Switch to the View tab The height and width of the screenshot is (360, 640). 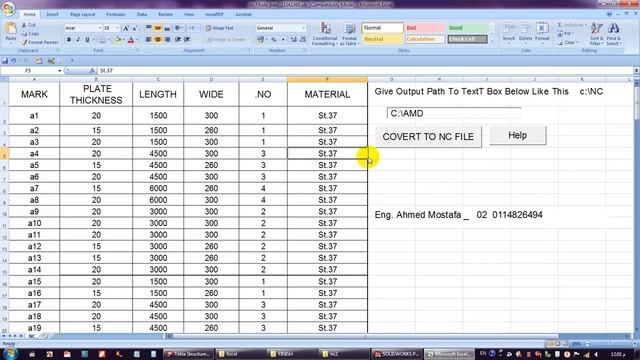[x=189, y=14]
